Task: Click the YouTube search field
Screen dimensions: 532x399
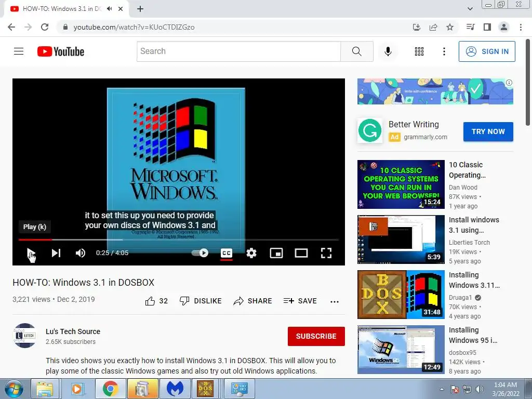Action: [238, 51]
